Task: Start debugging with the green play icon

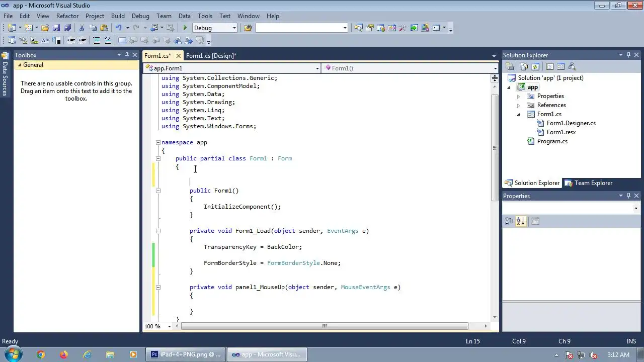Action: 185,28
